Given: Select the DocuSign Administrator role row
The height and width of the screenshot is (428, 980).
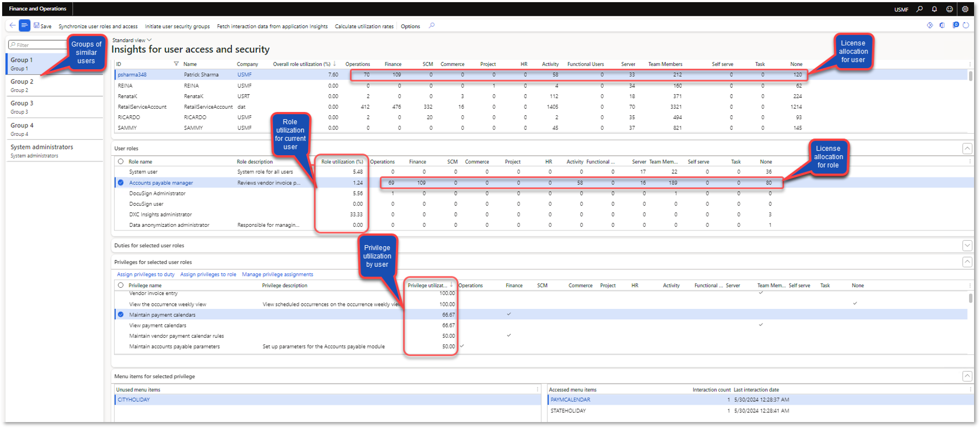Looking at the screenshot, I should [541, 193].
